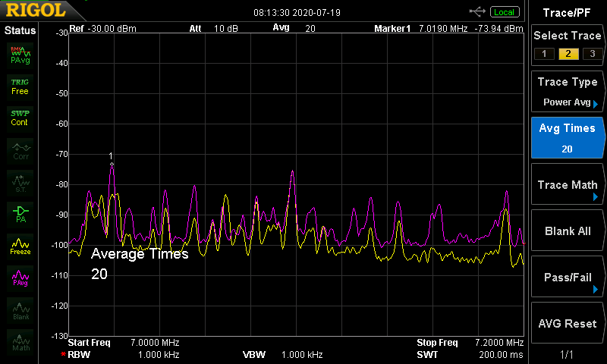Click the Average Times 20 overlay text
The image size is (607, 364).
click(x=140, y=264)
